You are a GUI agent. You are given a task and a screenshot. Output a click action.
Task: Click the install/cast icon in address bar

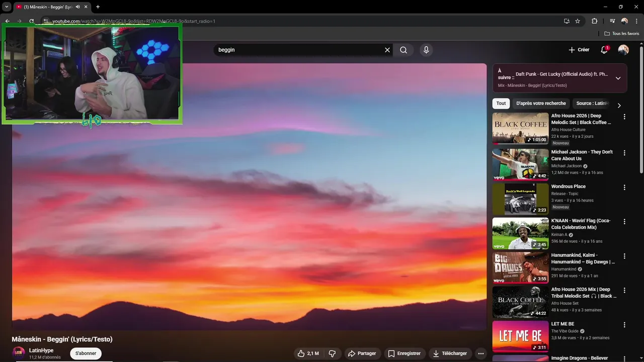[x=567, y=21]
